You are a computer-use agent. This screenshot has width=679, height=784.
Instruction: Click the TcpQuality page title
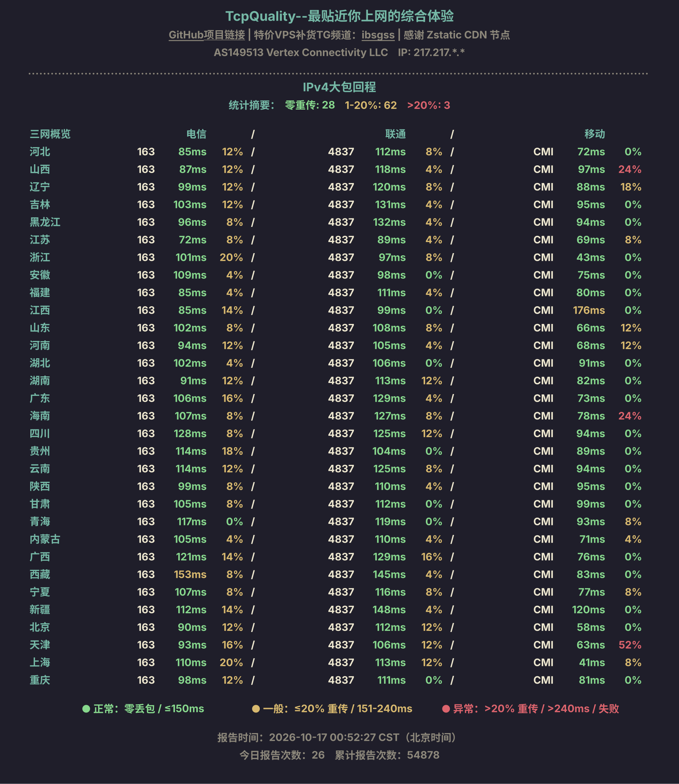(x=339, y=16)
